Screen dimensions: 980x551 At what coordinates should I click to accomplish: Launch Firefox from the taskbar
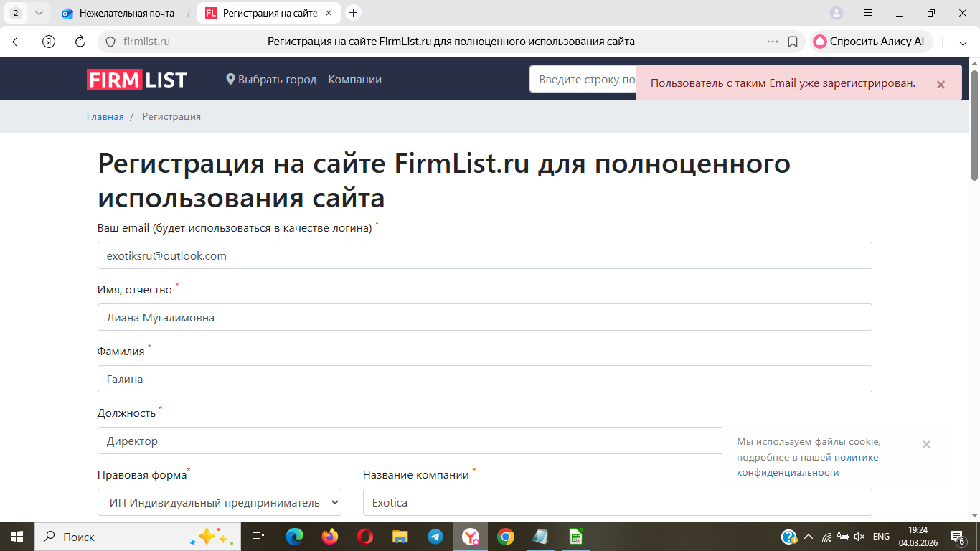pyautogui.click(x=330, y=537)
